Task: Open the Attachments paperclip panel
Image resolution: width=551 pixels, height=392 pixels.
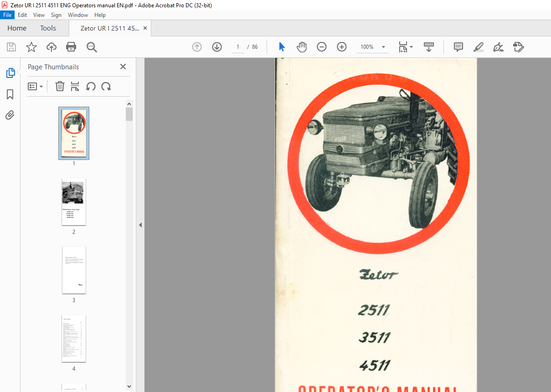Action: click(x=10, y=115)
